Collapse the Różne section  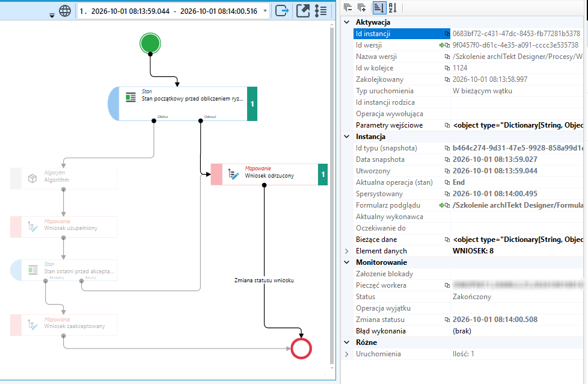pos(347,342)
